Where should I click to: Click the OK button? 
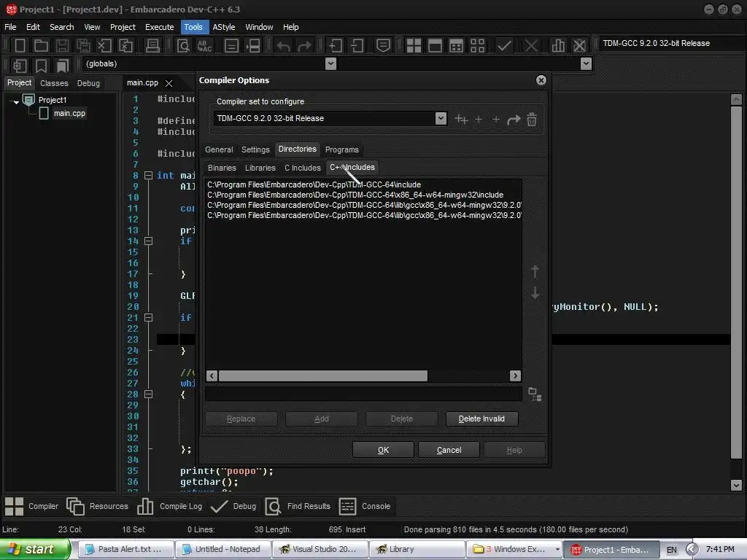coord(383,450)
